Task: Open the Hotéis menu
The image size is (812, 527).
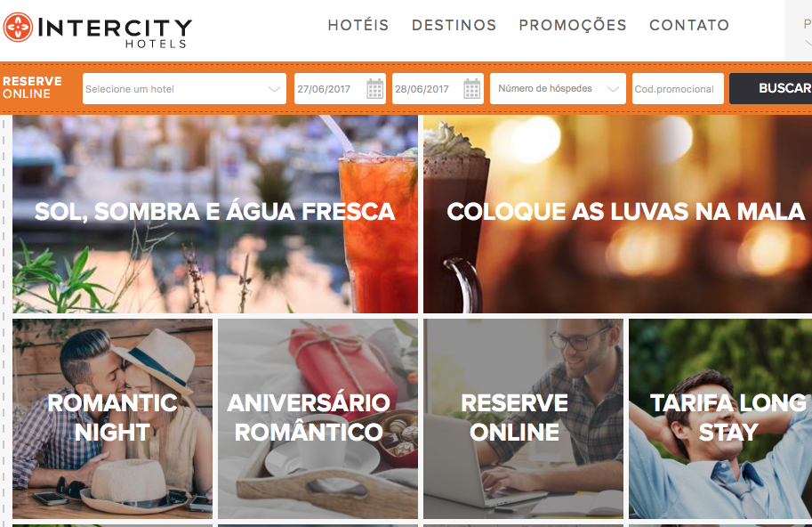Action: (358, 25)
